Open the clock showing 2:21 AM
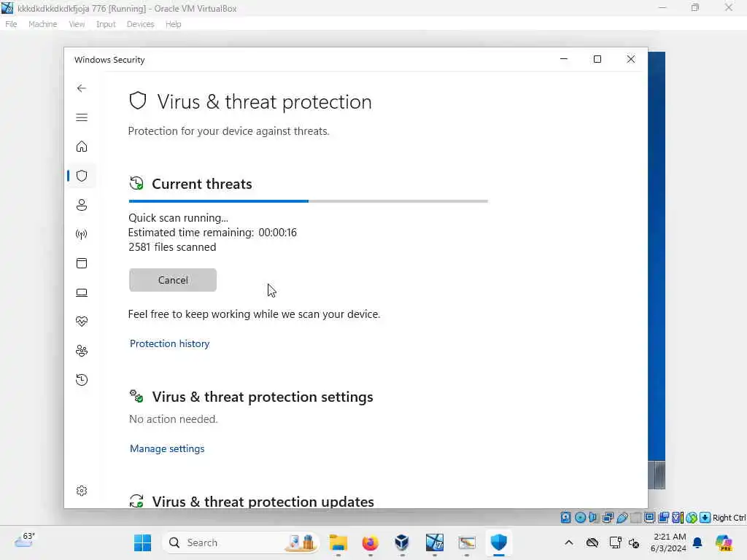Image resolution: width=747 pixels, height=560 pixels. [669, 542]
